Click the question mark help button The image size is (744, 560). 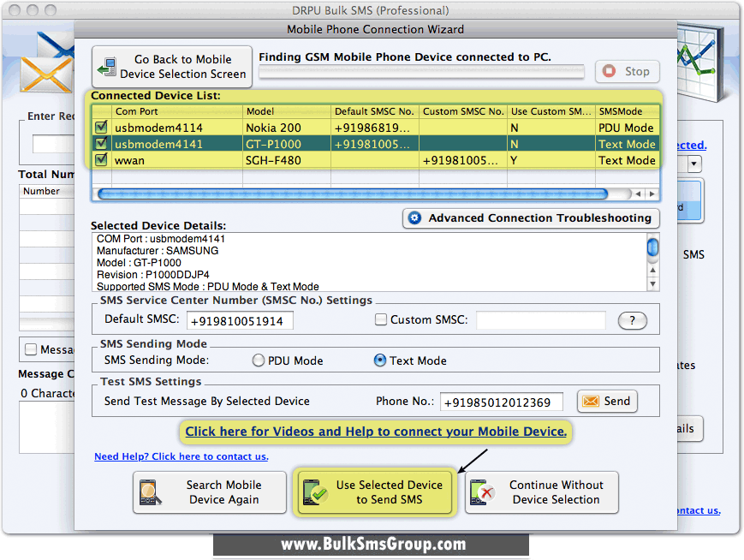tap(632, 320)
